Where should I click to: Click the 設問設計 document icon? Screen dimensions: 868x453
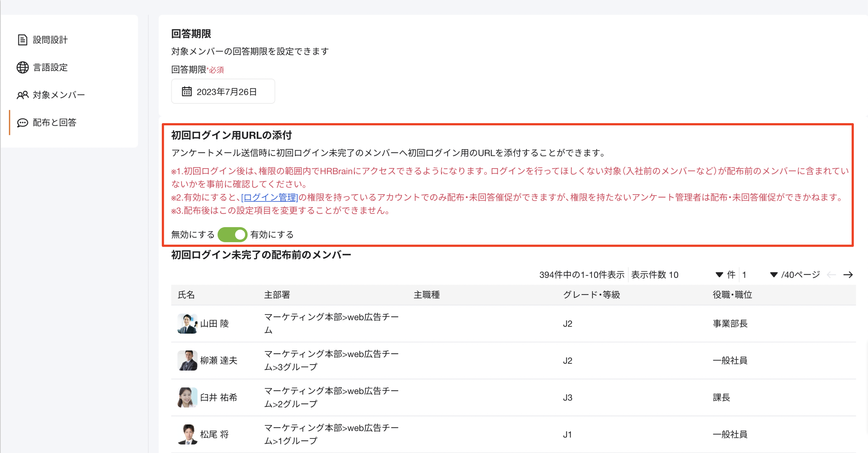point(22,40)
